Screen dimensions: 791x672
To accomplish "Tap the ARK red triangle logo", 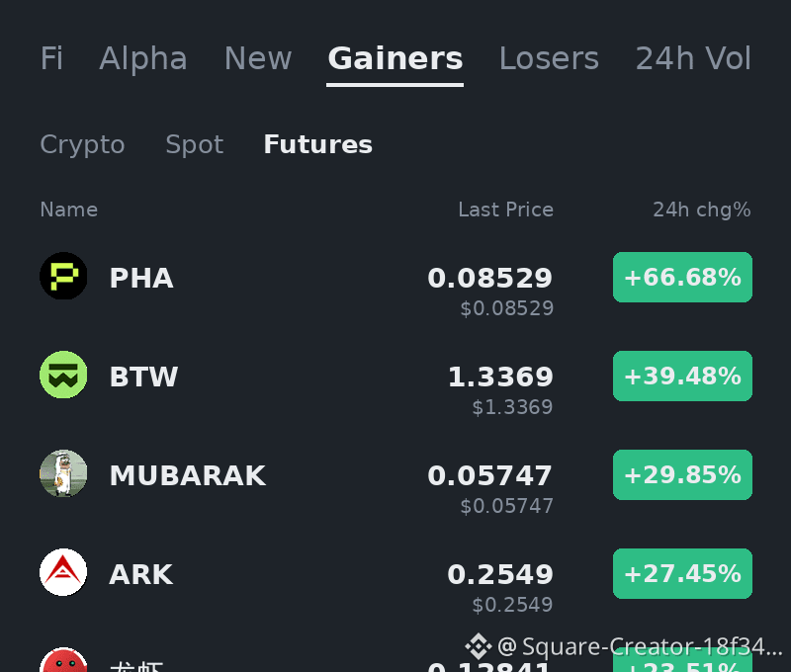I will point(63,572).
